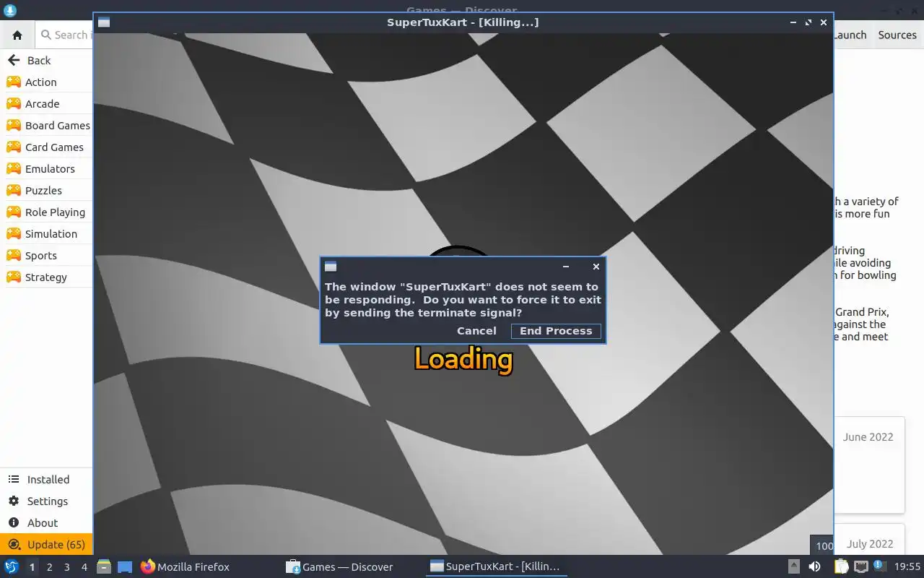Image resolution: width=924 pixels, height=578 pixels.
Task: Click the Loading text in SuperTuxKart
Action: [463, 359]
